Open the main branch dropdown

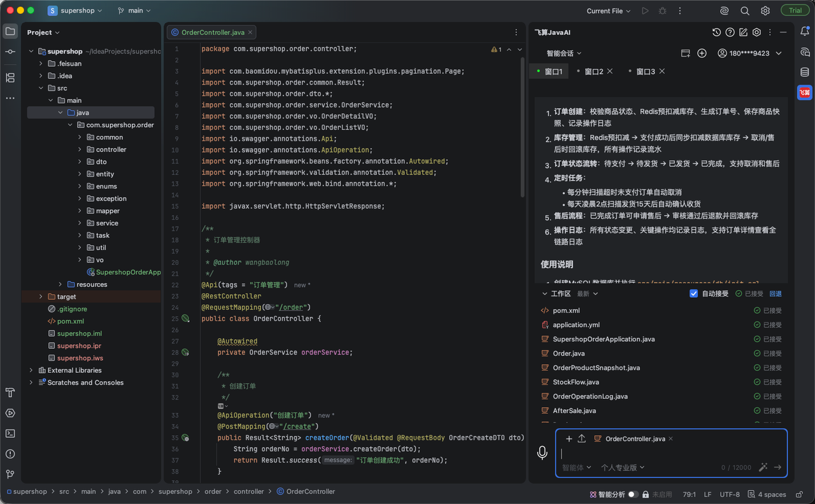click(x=134, y=11)
